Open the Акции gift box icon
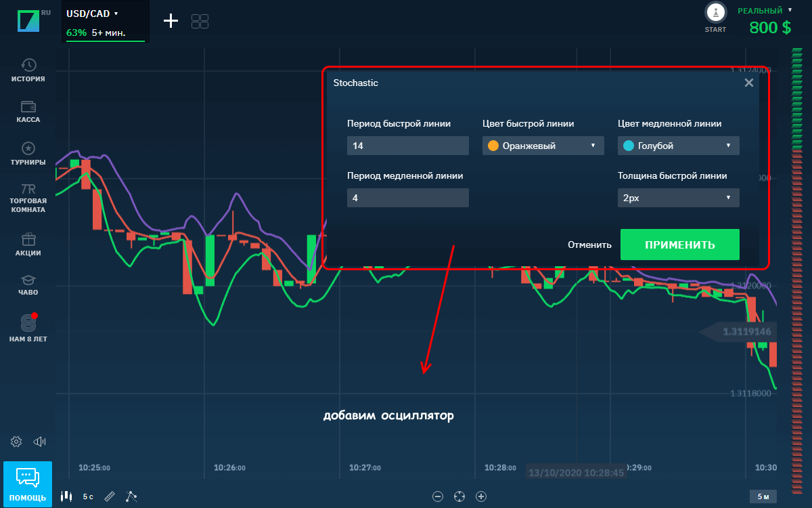This screenshot has width=812, height=508. tap(28, 244)
